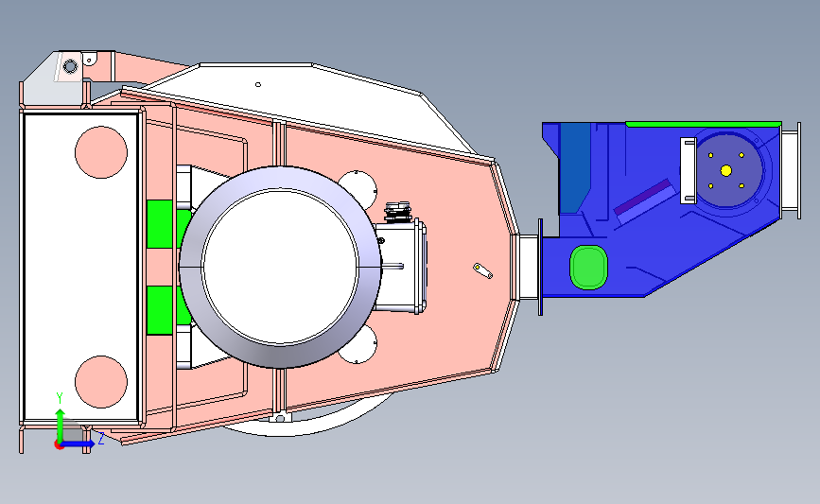Select green strip atop blue housing
The image size is (820, 504).
[704, 125]
